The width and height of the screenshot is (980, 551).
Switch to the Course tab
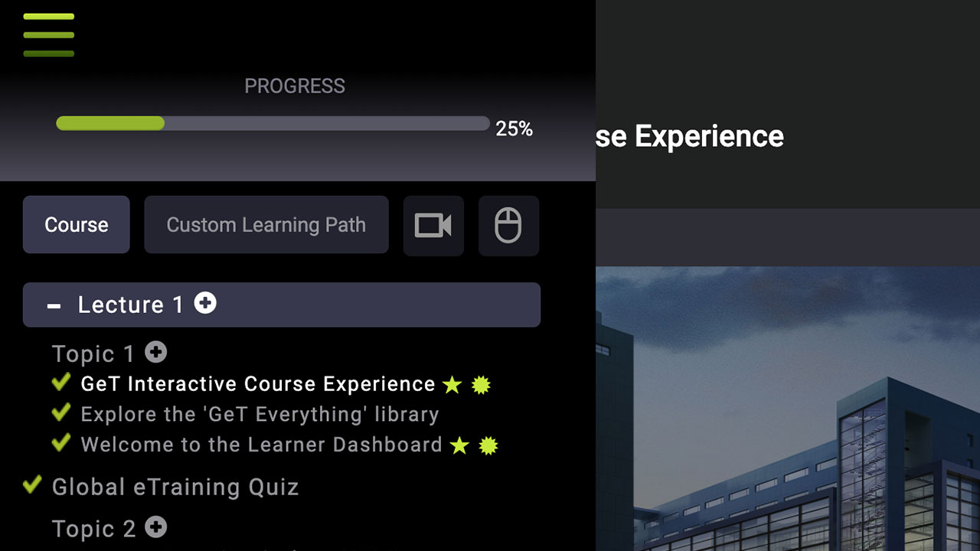click(77, 225)
